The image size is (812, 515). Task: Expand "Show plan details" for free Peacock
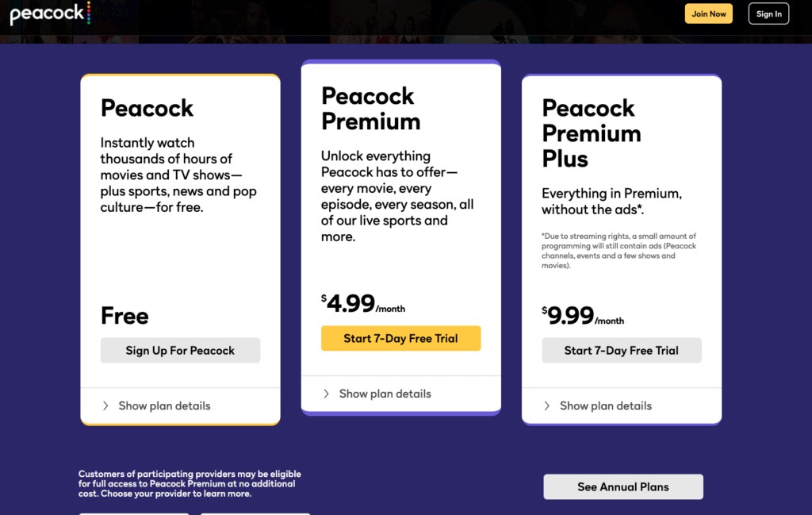pos(164,405)
